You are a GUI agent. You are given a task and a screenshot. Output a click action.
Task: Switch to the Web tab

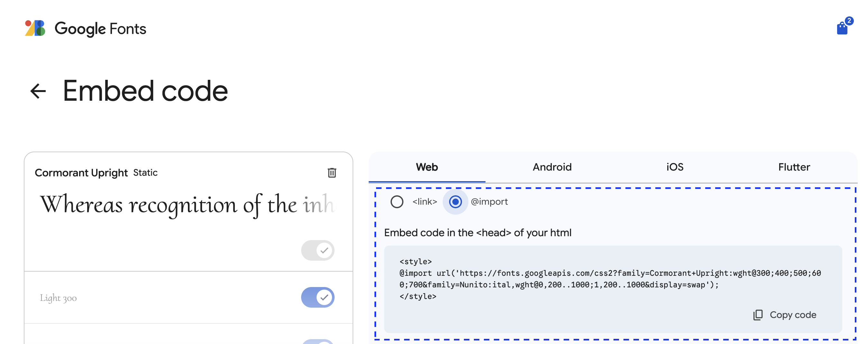pyautogui.click(x=427, y=167)
